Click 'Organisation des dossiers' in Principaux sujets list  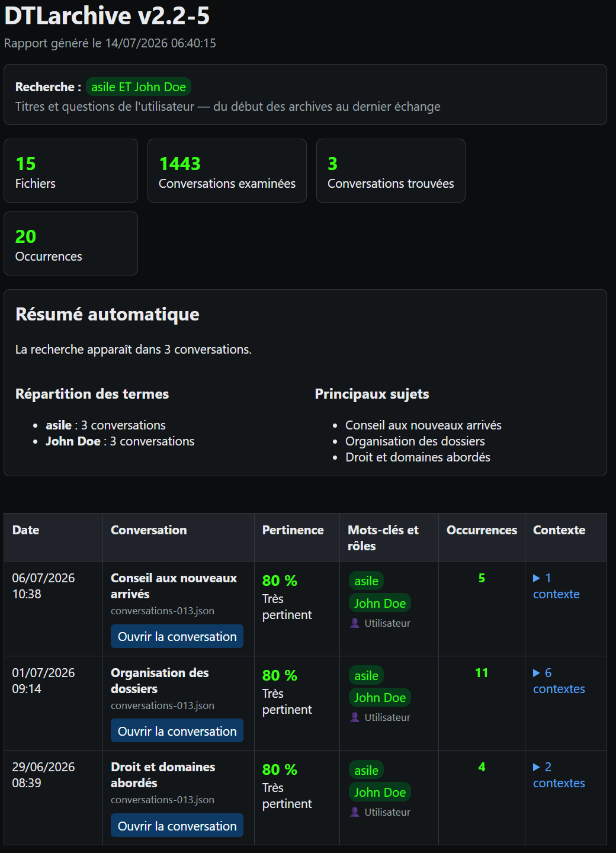pyautogui.click(x=415, y=441)
